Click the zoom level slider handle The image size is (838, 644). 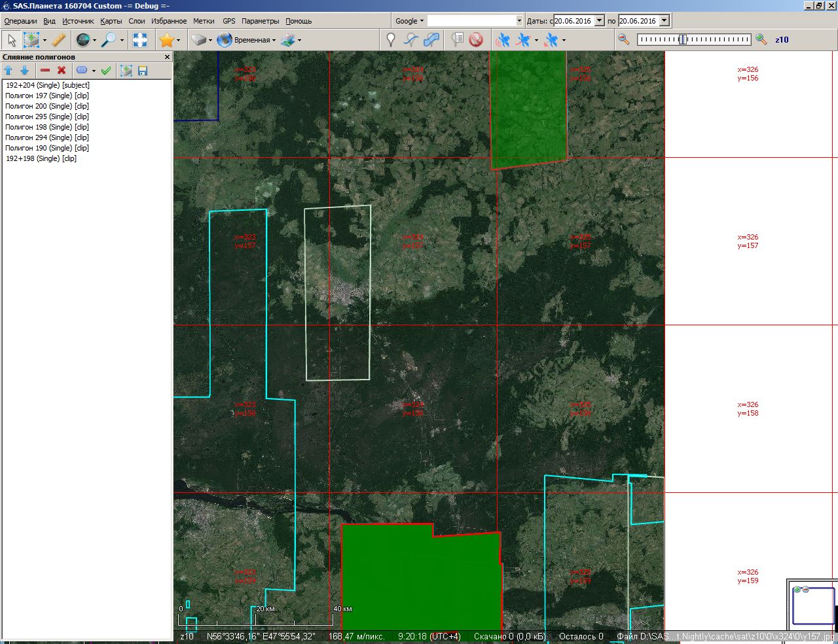pyautogui.click(x=682, y=40)
